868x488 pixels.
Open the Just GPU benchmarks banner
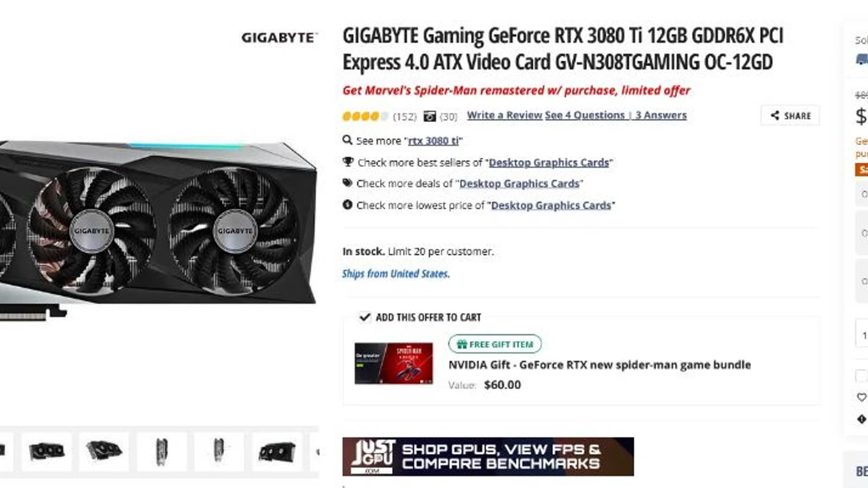click(488, 457)
